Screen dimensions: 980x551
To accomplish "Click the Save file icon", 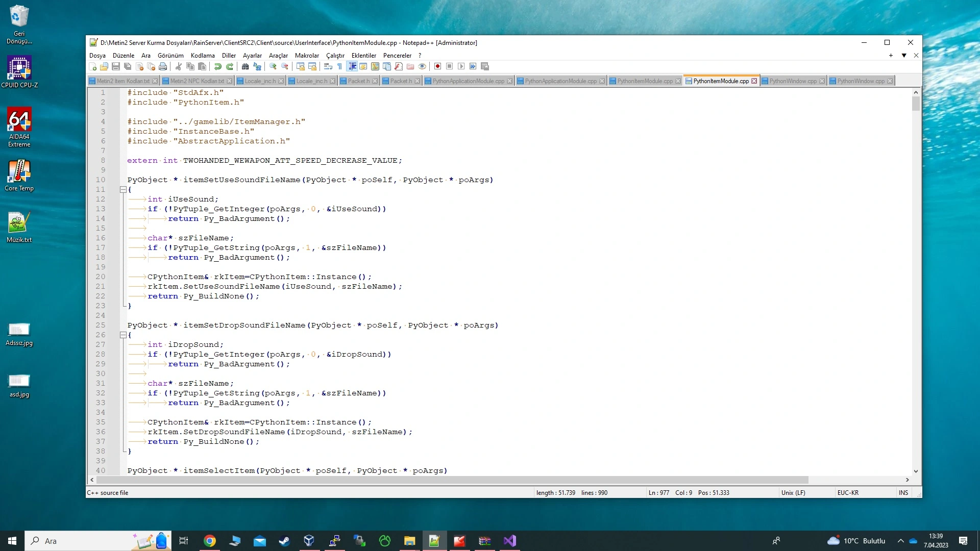I will (x=116, y=66).
